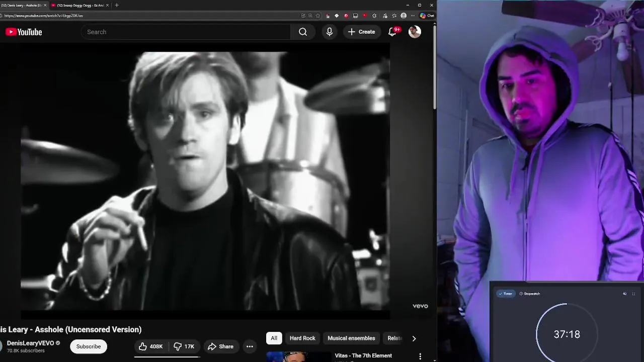
Task: Close the Denis Leary browser tab
Action: coord(45,5)
